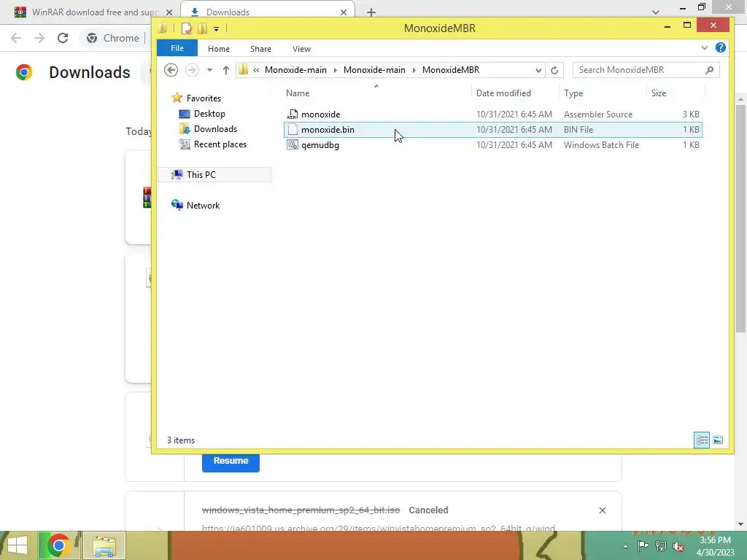
Task: Close the WinRAR download Chrome tab
Action: tap(169, 12)
